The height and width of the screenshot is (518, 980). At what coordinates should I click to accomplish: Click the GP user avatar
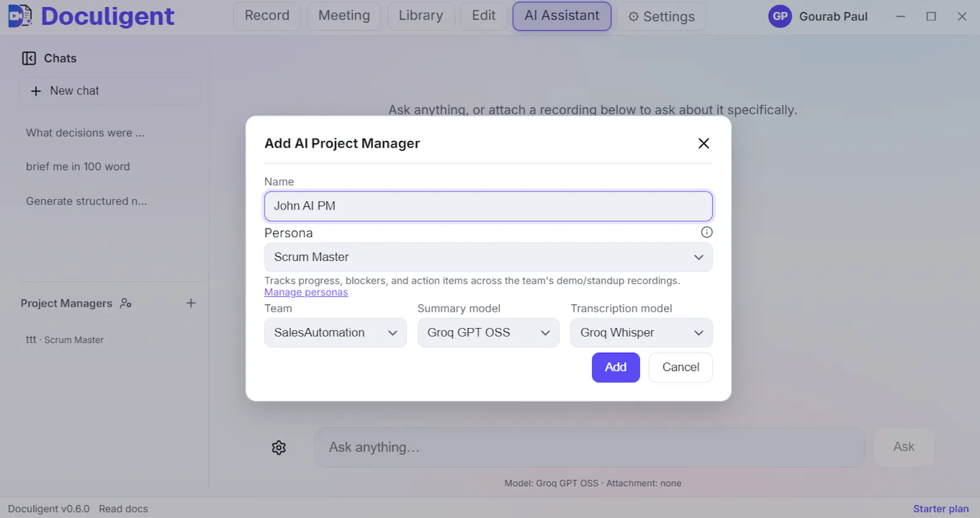pos(780,17)
